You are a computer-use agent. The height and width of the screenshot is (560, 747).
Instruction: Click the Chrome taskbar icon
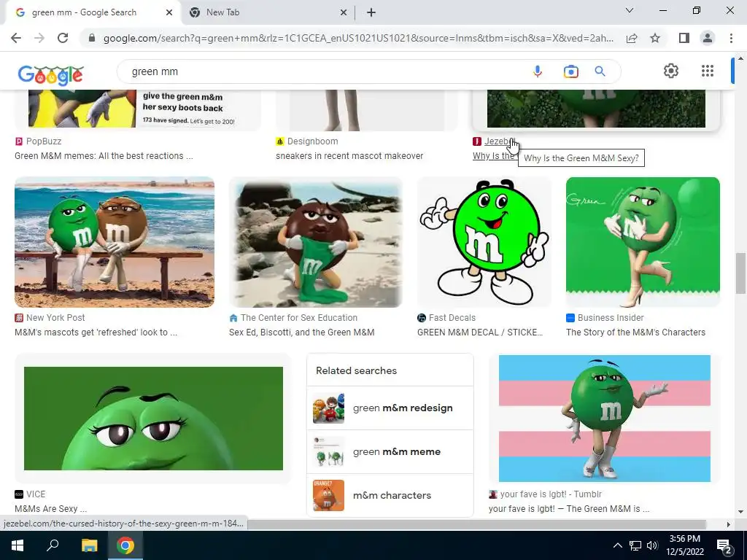coord(125,545)
